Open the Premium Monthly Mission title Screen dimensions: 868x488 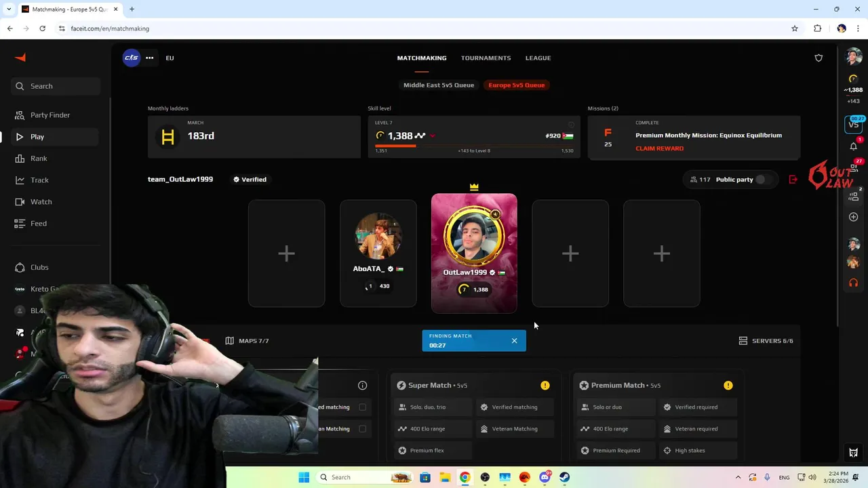[709, 135]
